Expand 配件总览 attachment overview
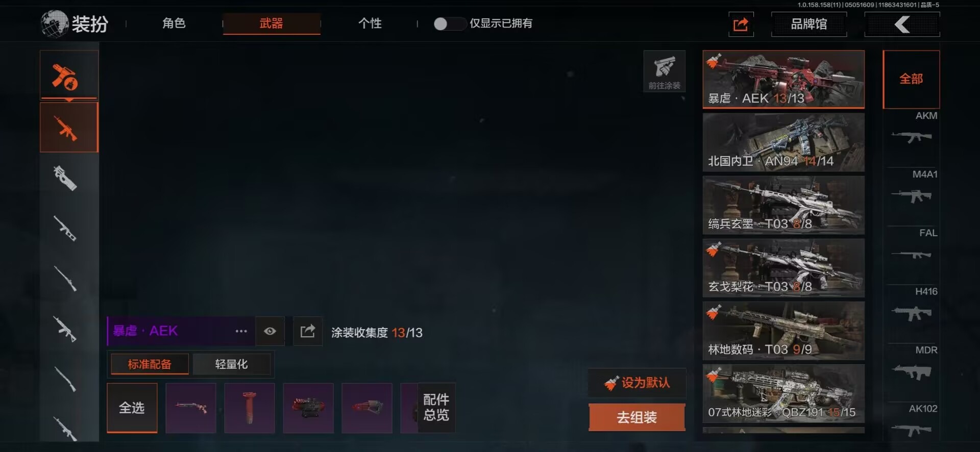Image resolution: width=980 pixels, height=452 pixels. point(436,407)
